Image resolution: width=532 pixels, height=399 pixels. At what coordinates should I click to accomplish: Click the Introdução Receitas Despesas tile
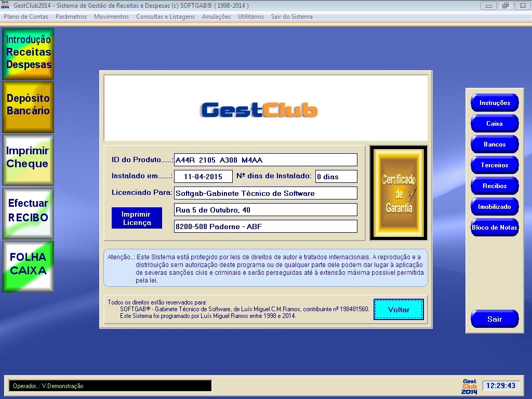point(28,54)
